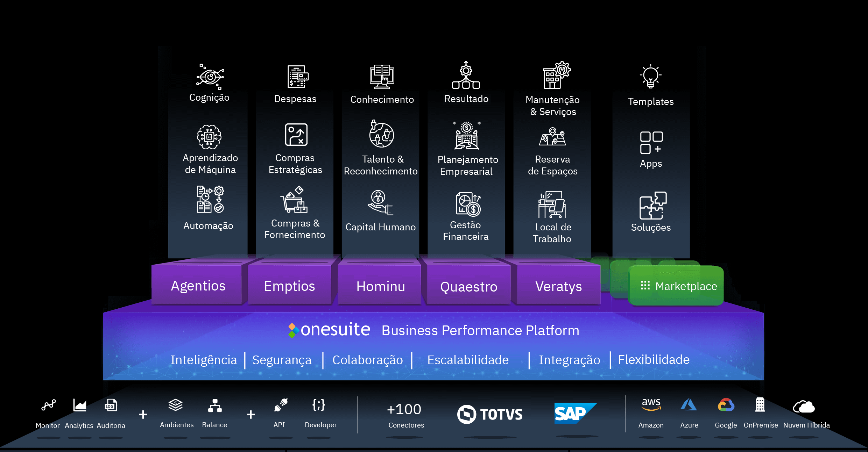The image size is (868, 452).
Task: Click the TOTVS logo
Action: pos(490,414)
